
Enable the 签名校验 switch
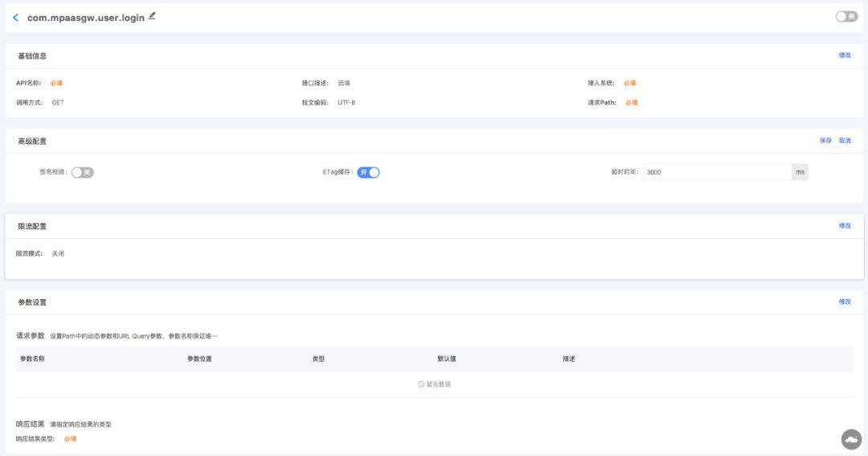[x=83, y=172]
